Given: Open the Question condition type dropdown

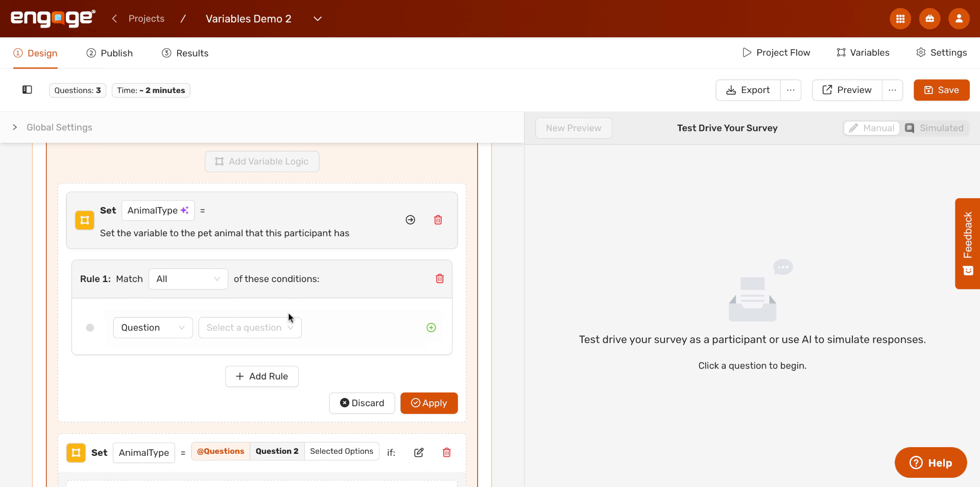Looking at the screenshot, I should pyautogui.click(x=153, y=328).
